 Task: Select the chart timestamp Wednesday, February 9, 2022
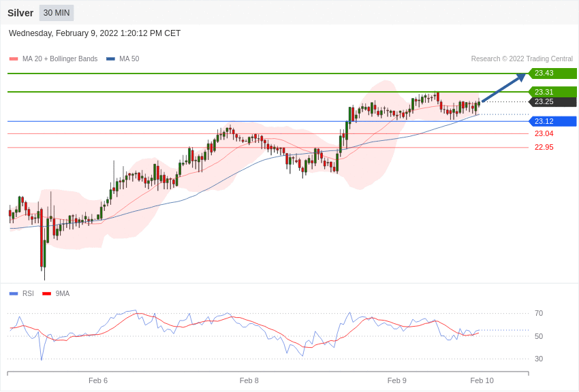[95, 33]
